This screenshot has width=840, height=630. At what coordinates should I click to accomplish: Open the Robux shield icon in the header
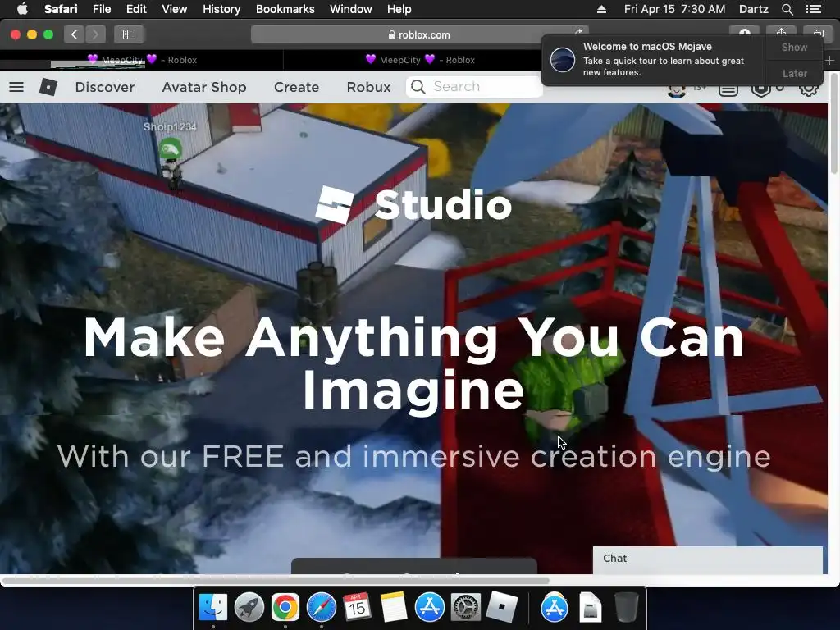pos(760,89)
